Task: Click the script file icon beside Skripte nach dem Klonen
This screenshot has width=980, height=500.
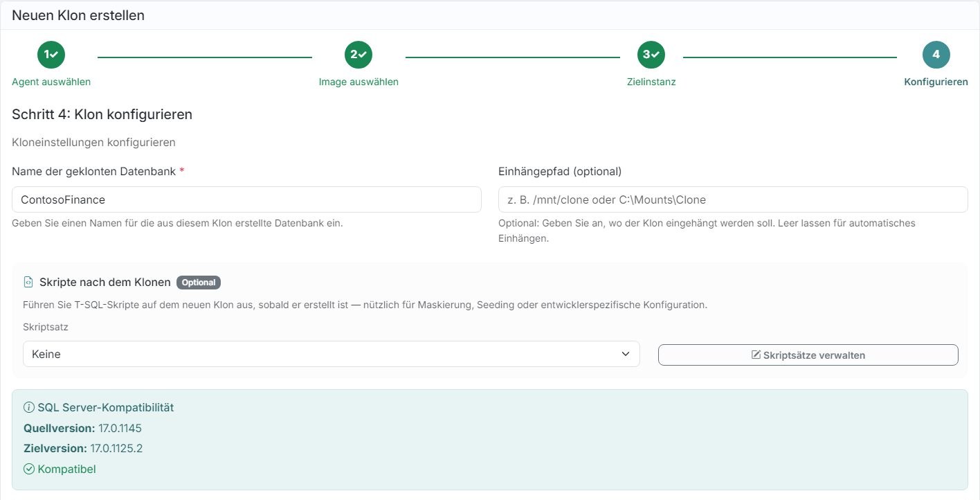Action: pos(28,282)
